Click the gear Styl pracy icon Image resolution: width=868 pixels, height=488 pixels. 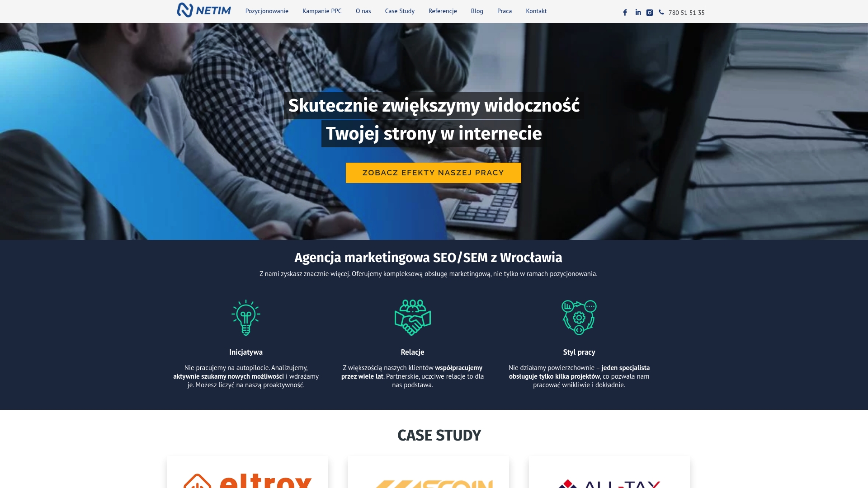click(x=579, y=317)
